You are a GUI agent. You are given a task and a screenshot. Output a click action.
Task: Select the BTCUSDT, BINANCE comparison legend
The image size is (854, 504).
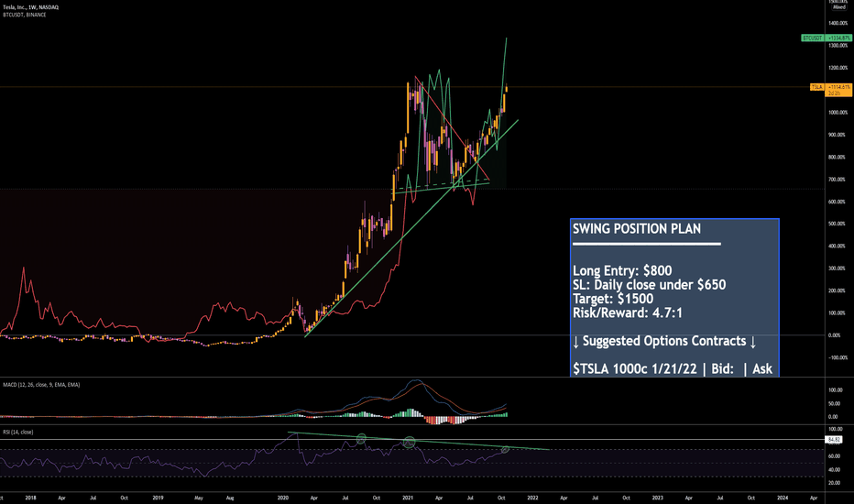click(x=25, y=15)
